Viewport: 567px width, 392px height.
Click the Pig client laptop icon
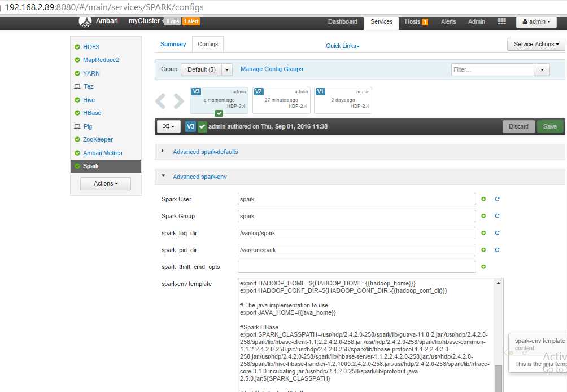[77, 126]
